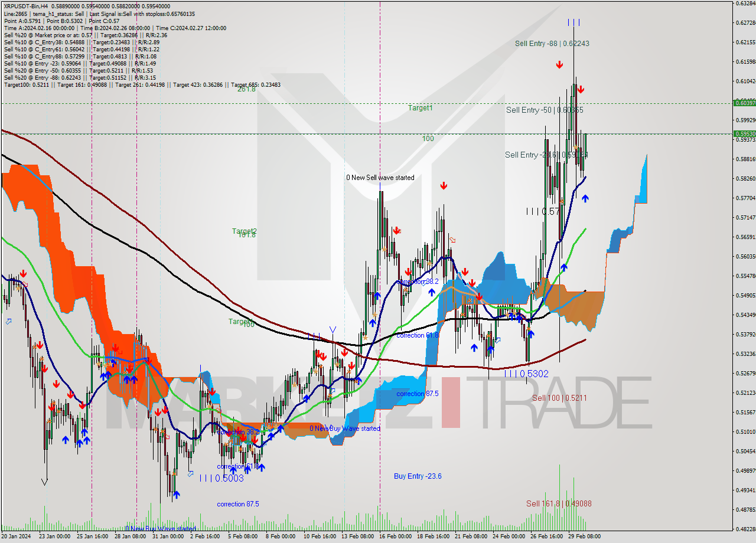Click the 0.5434 price axis label
Screen dimensions: 756x543
click(745, 315)
